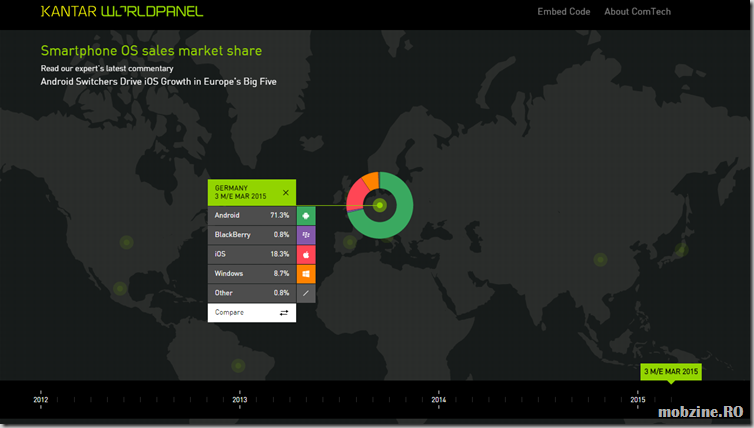
Task: Open the About ComTech link
Action: [x=637, y=12]
